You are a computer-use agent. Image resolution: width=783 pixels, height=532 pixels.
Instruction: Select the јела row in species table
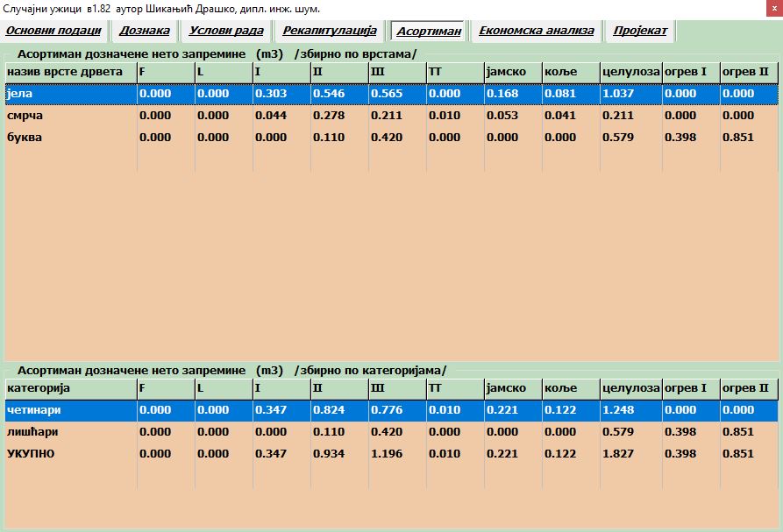click(391, 94)
